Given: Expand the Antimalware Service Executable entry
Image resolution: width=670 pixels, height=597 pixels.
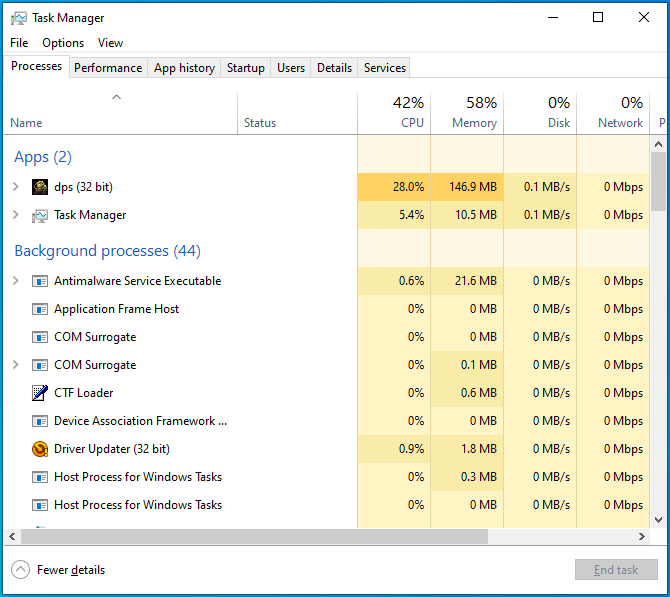Looking at the screenshot, I should (15, 281).
